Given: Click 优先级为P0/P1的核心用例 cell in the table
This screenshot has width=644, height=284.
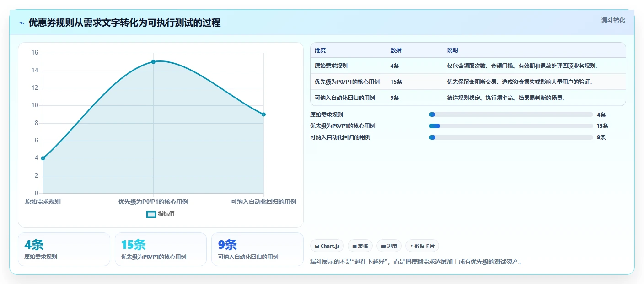Looking at the screenshot, I should point(347,82).
